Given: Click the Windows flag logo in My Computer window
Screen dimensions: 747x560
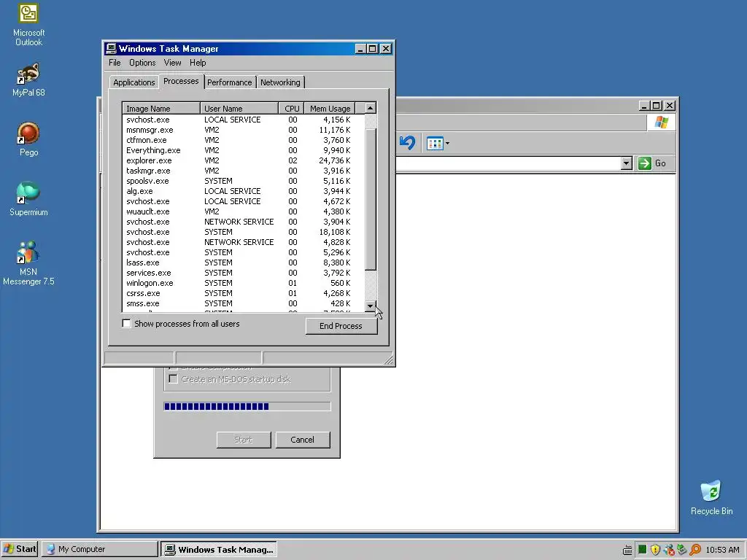Looking at the screenshot, I should coord(661,122).
